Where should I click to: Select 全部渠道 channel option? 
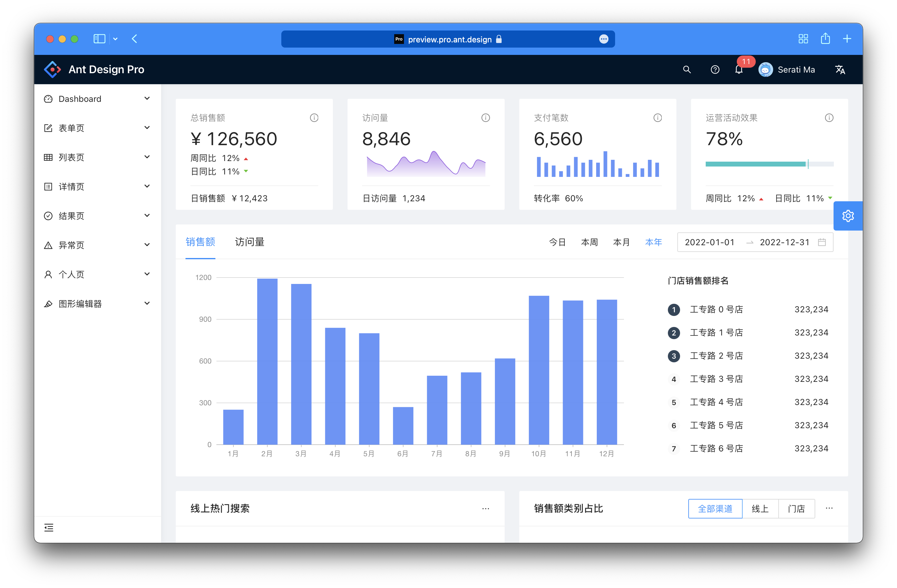coord(715,508)
